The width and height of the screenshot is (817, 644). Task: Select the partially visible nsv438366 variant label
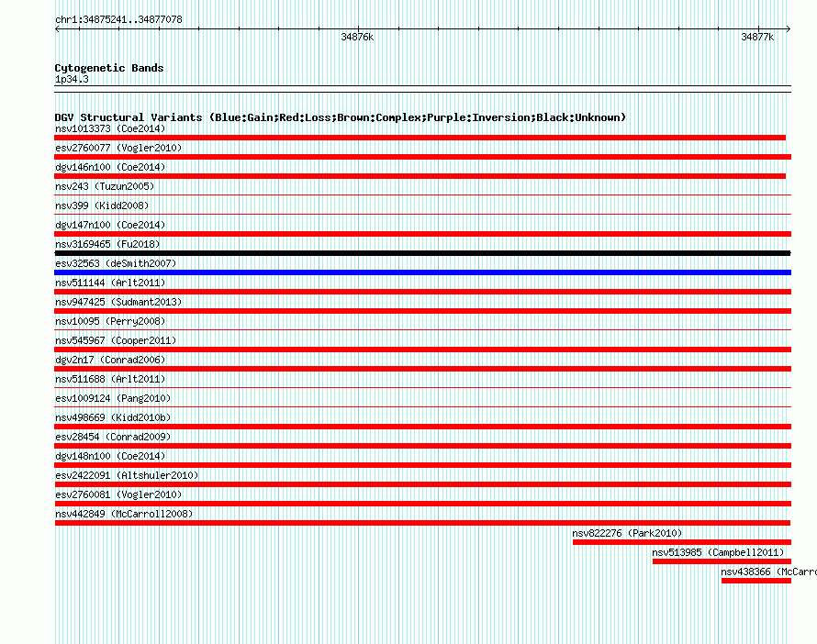point(768,572)
